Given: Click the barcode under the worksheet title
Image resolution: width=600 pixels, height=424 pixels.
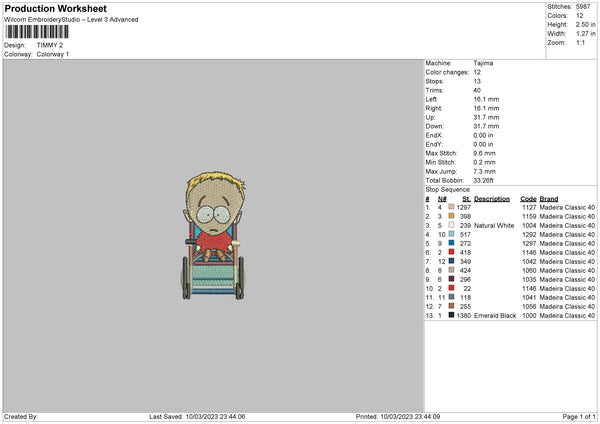Looking at the screenshot, I should [38, 32].
